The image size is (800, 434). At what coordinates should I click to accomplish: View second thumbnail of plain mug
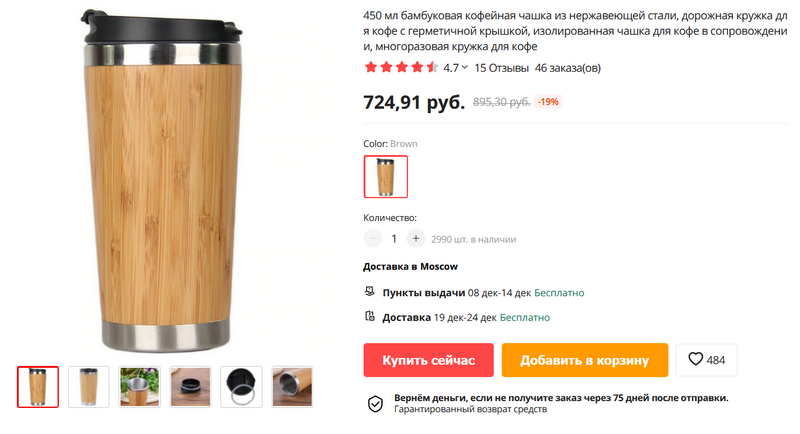(89, 387)
